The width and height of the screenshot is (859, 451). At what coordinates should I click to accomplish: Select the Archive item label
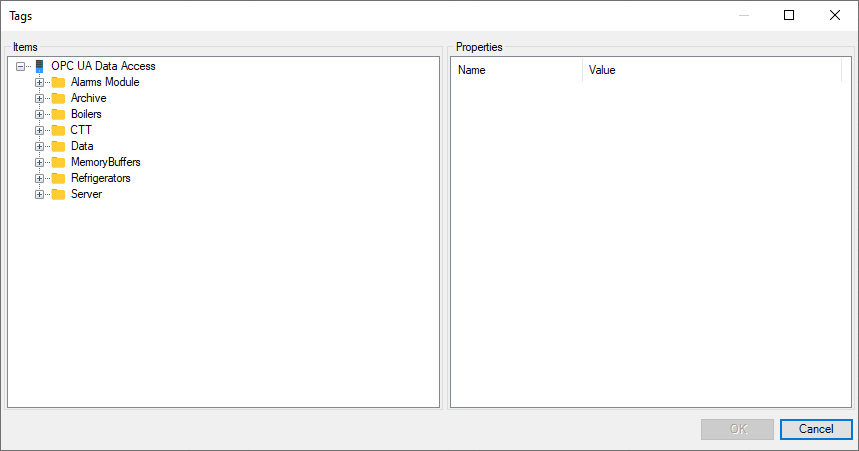tap(88, 98)
